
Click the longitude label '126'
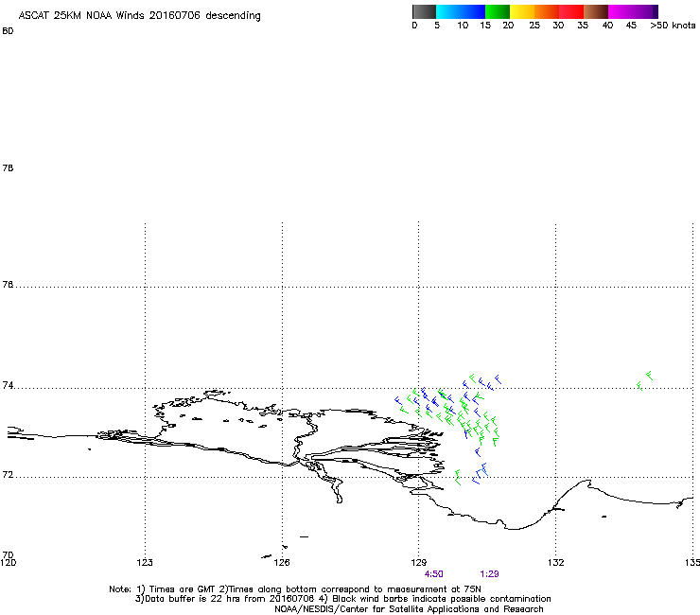282,562
